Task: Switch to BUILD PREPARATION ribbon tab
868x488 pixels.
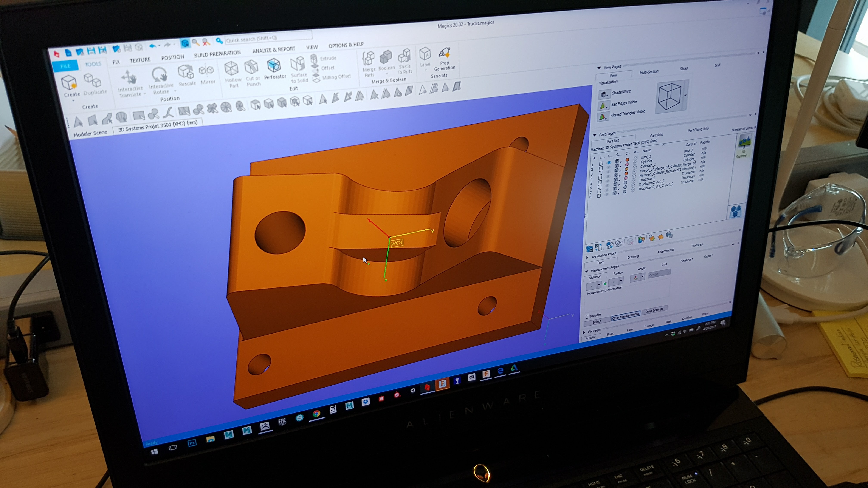Action: (x=217, y=54)
